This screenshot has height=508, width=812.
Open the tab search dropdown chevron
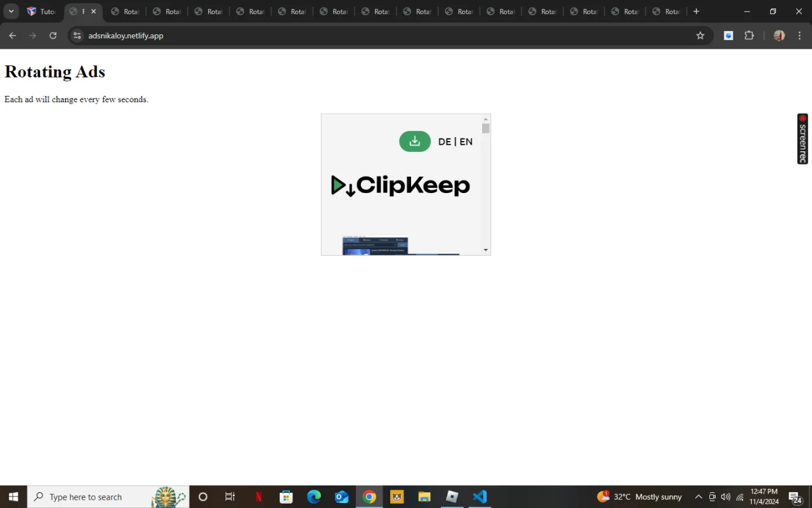[11, 11]
